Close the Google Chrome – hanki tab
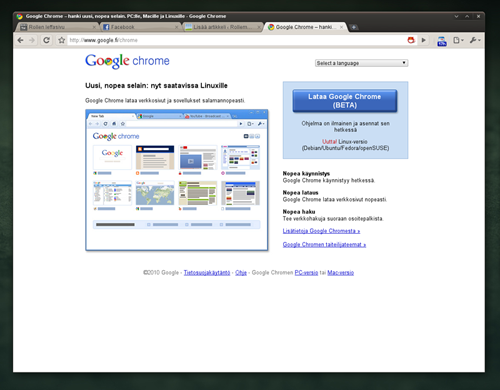The height and width of the screenshot is (390, 500). coord(341,27)
